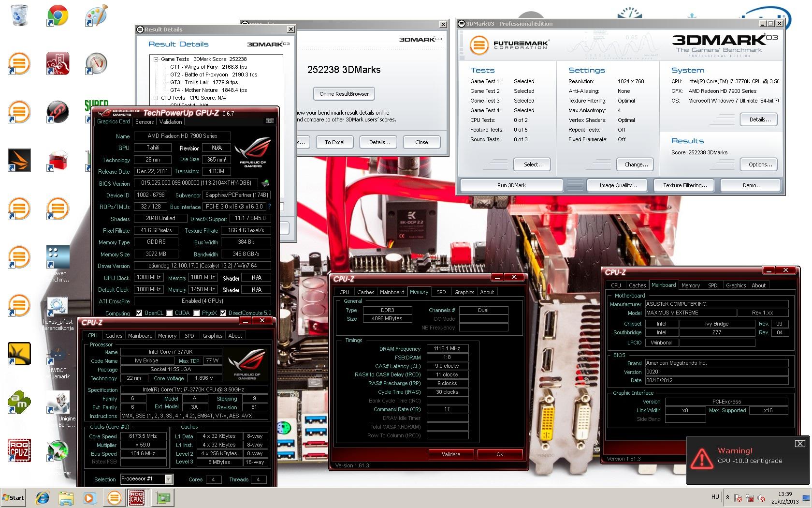Open the red gift bag desktop shortcut
The height and width of the screenshot is (508, 812).
click(x=58, y=160)
